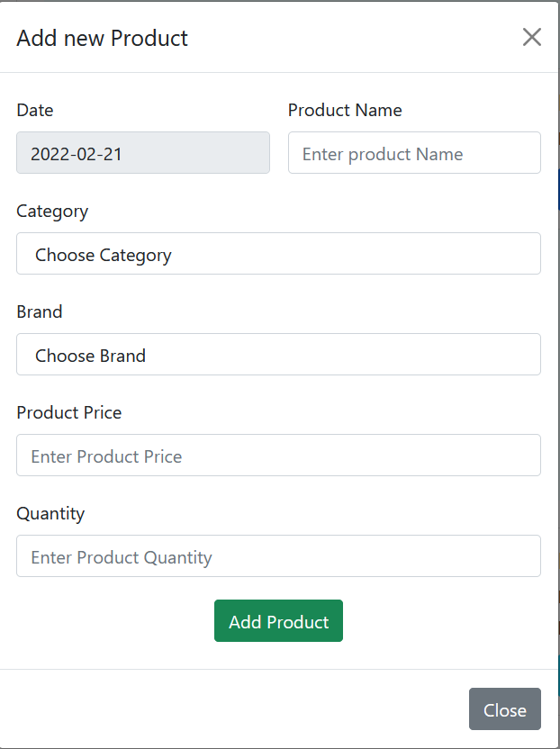Click the Category label above the dropdown

[x=52, y=211]
